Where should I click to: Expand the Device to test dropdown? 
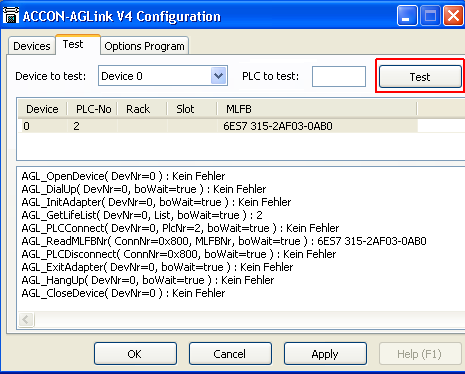click(x=219, y=76)
